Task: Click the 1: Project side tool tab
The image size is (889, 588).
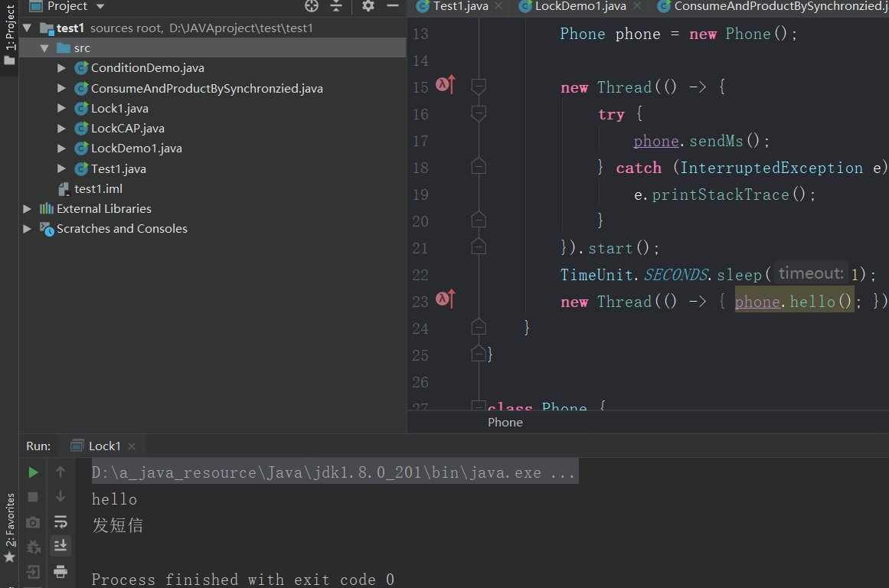Action: pos(10,28)
